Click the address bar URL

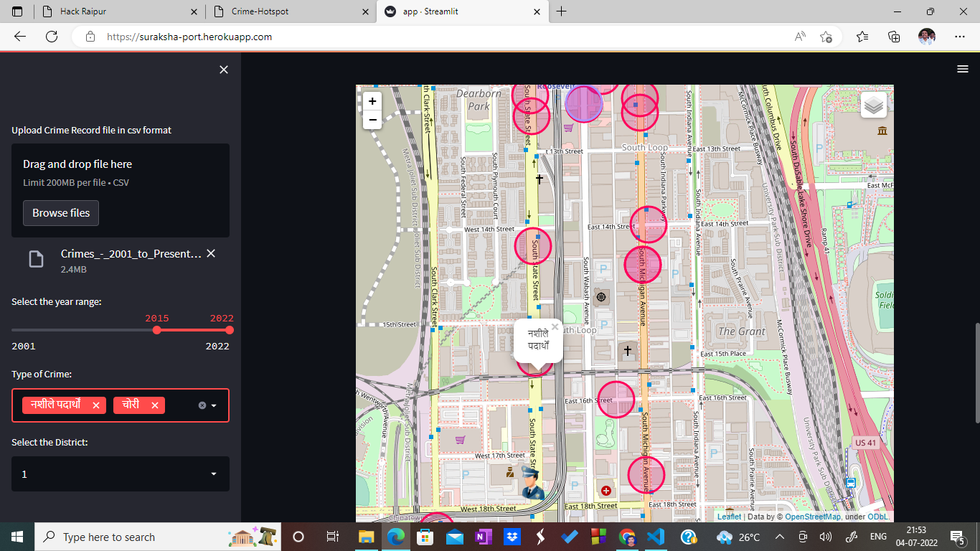(x=189, y=37)
